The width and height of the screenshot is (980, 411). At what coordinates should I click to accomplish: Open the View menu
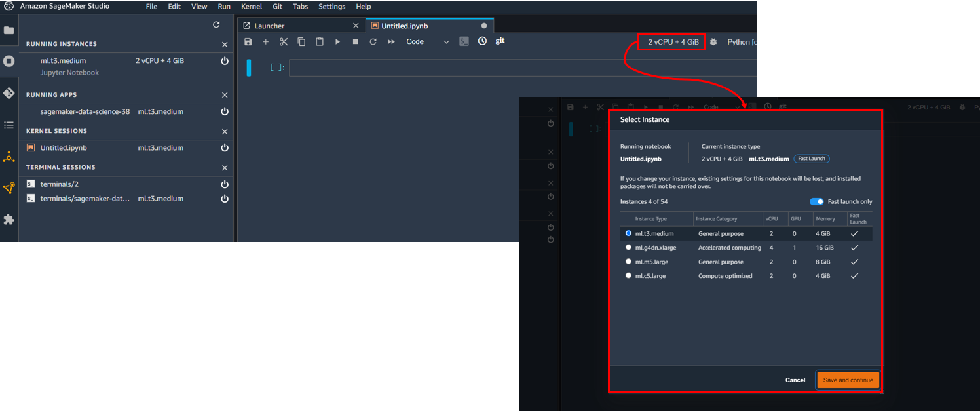(x=199, y=7)
